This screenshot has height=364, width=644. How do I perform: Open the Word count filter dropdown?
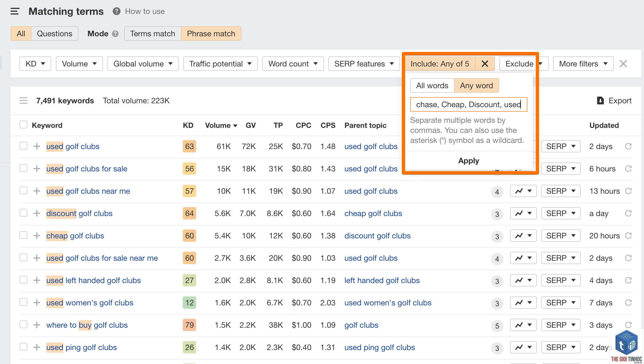[x=293, y=64]
